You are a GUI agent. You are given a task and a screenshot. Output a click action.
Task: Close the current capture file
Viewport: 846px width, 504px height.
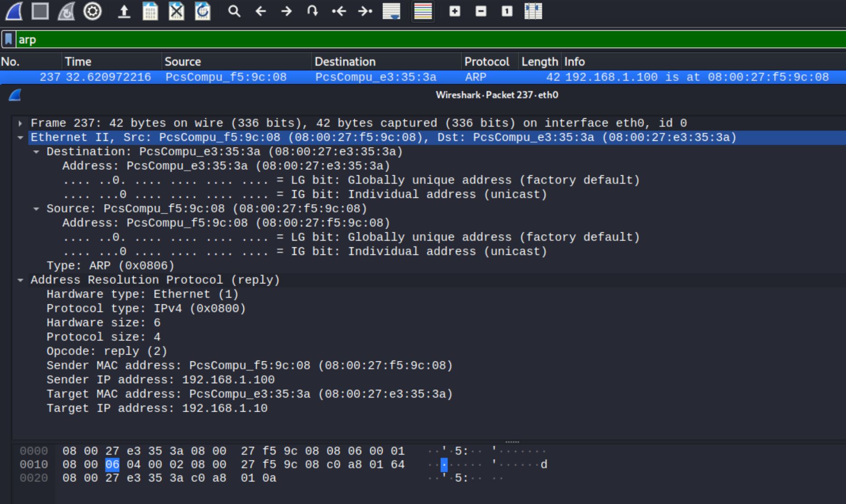[176, 11]
